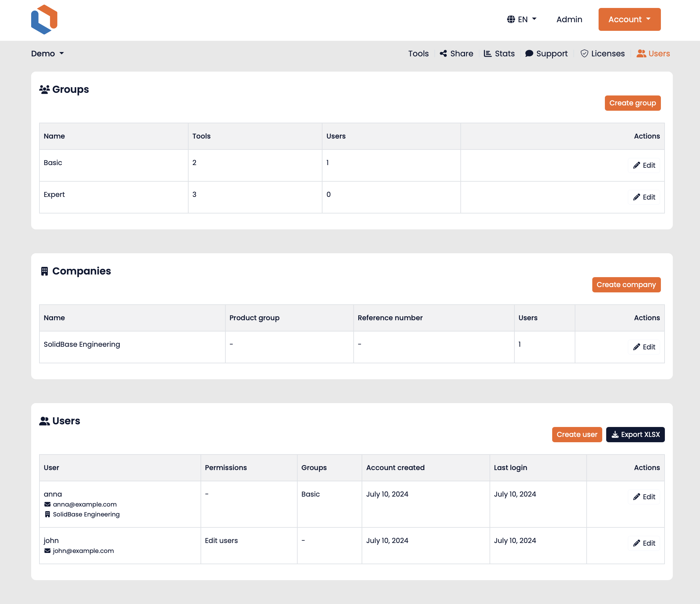Open the Tools navigation item
Viewport: 700px width, 604px height.
tap(418, 53)
